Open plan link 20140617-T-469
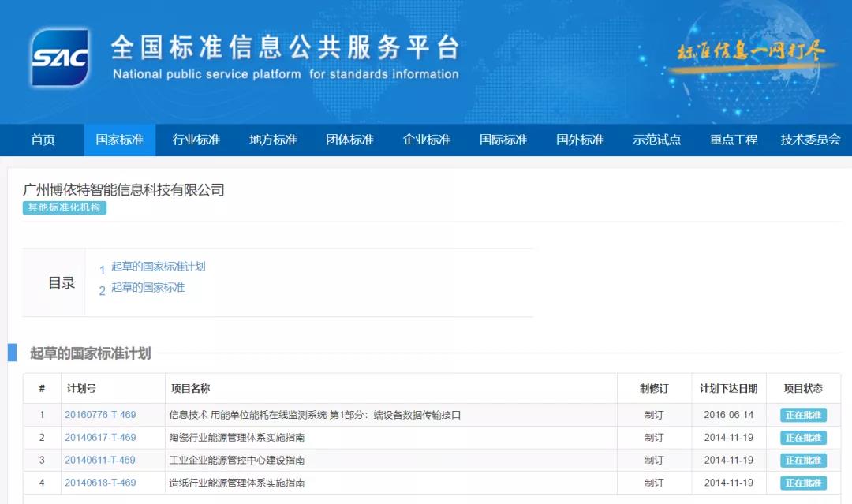Viewport: 852px width, 504px height. (x=100, y=438)
